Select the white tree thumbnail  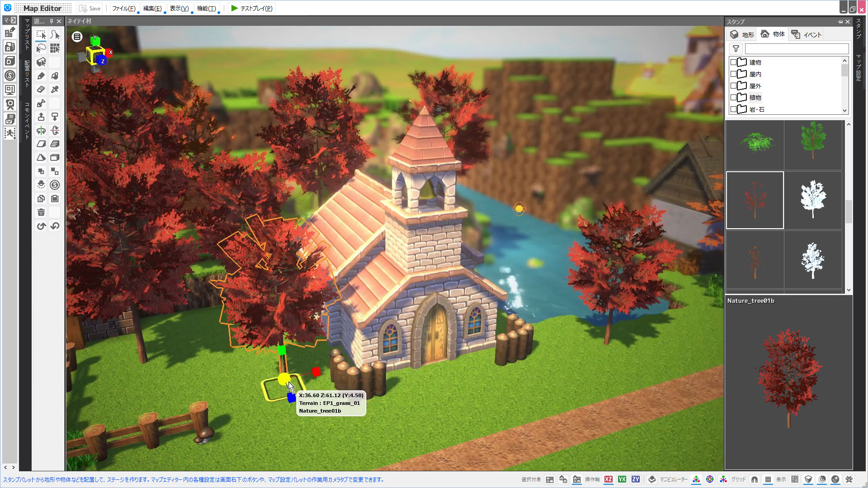pyautogui.click(x=813, y=200)
